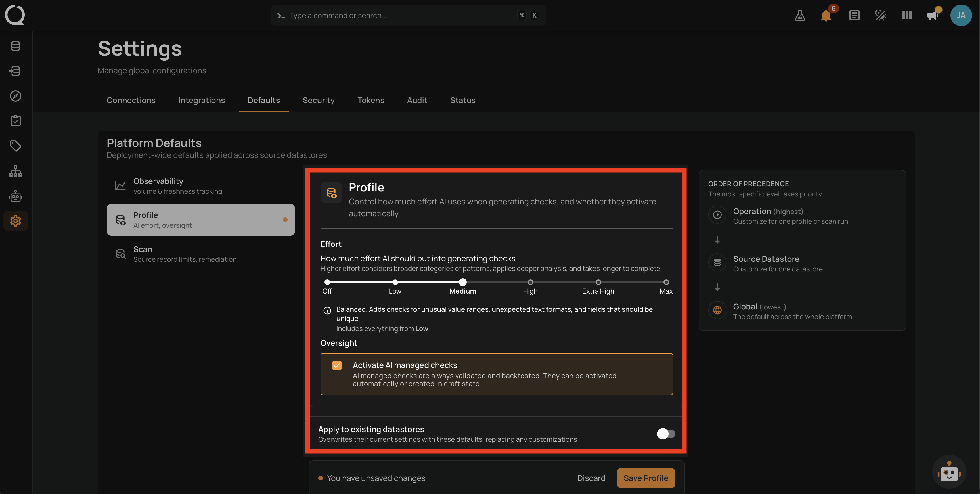The width and height of the screenshot is (980, 494).
Task: Set effort slider to Low
Action: click(x=395, y=282)
